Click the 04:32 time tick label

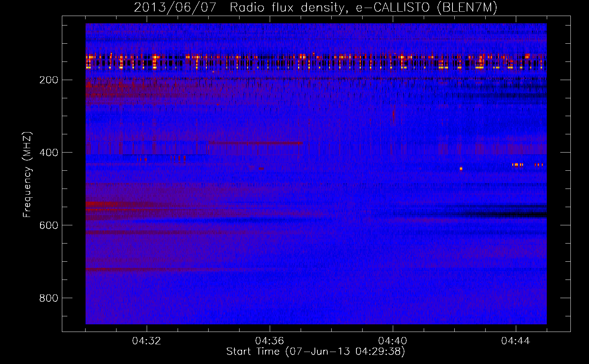point(146,341)
